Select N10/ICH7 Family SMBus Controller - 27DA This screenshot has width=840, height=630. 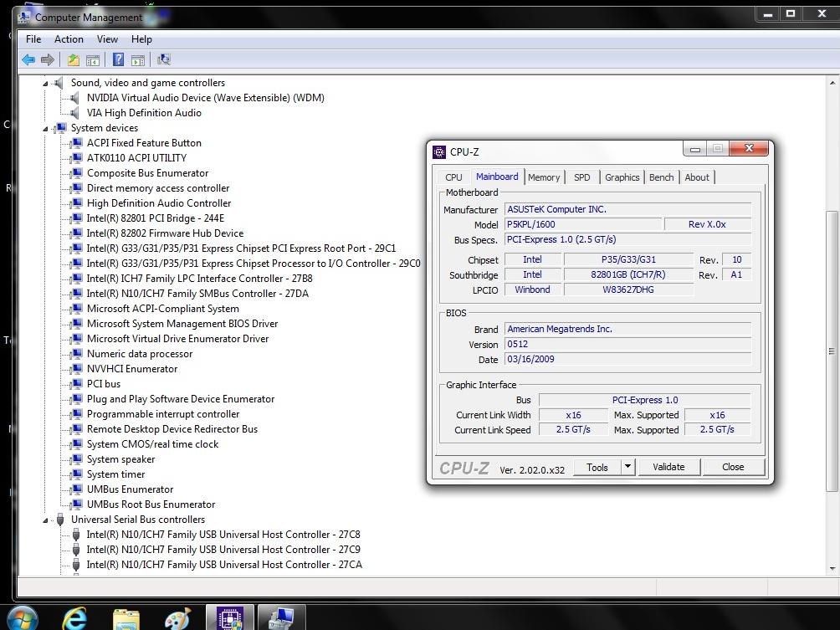197,294
